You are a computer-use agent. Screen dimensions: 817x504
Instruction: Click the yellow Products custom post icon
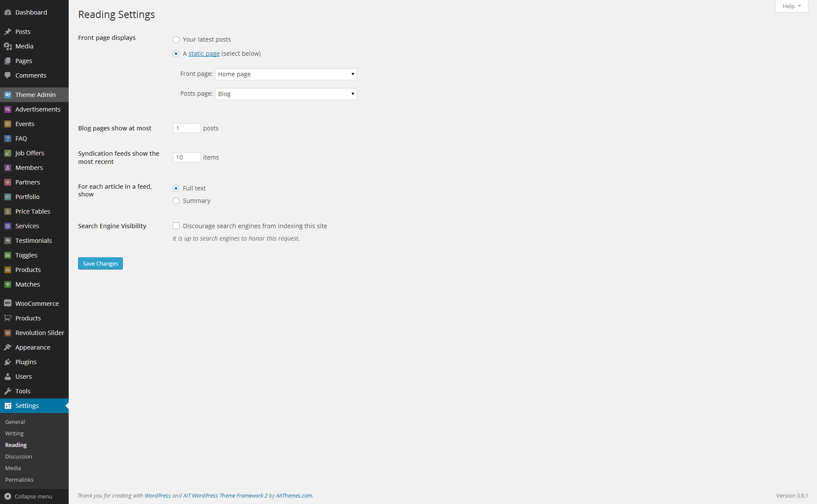point(8,270)
